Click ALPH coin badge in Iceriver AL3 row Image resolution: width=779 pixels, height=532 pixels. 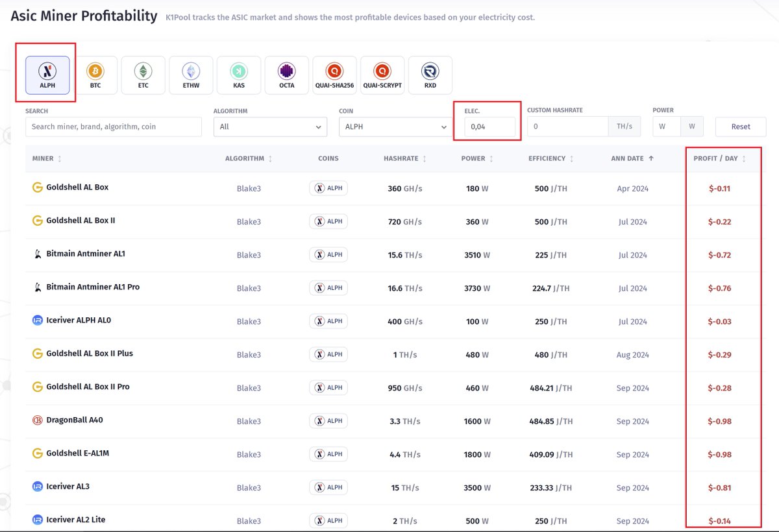coord(328,487)
